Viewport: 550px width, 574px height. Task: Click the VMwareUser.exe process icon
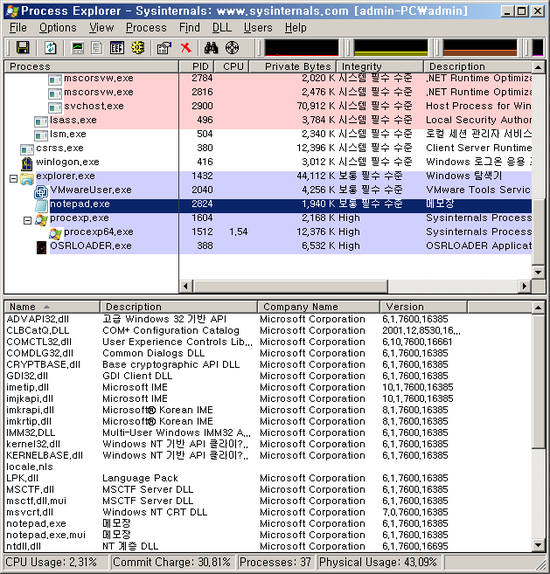click(x=41, y=192)
